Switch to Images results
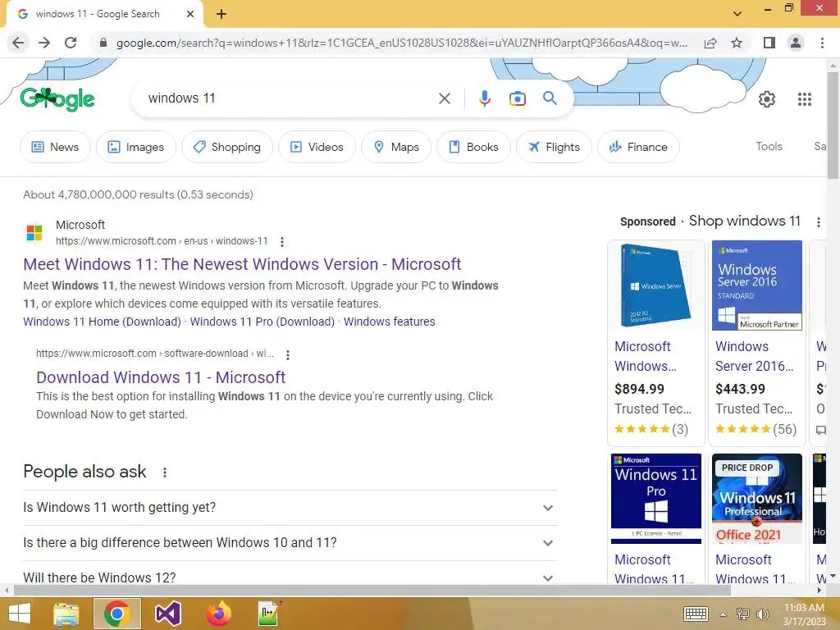 (136, 147)
